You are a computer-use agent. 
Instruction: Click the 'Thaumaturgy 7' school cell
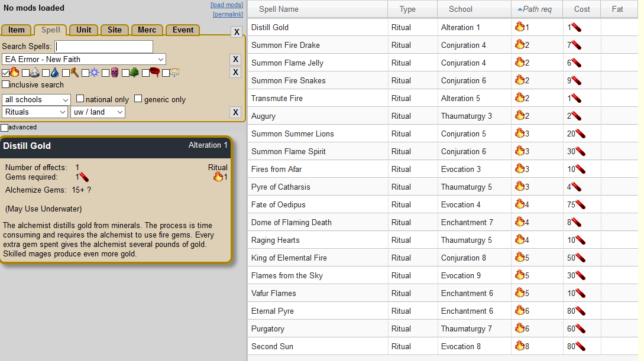point(474,329)
